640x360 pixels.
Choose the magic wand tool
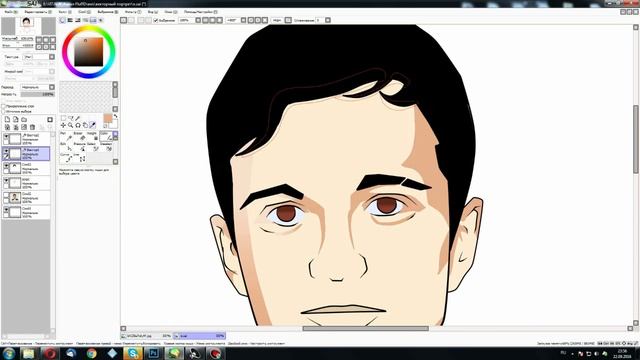[78, 118]
